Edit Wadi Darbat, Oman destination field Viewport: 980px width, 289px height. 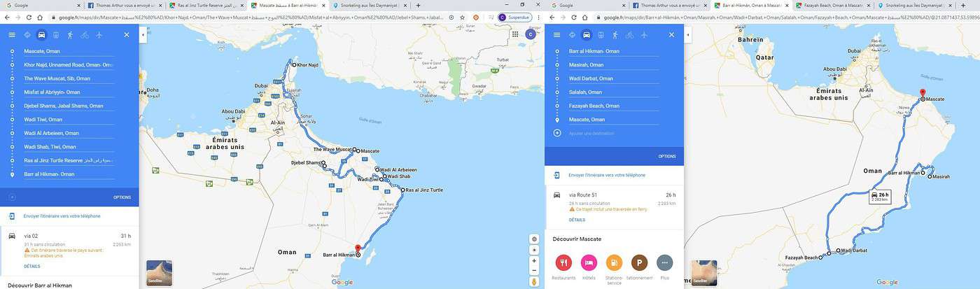(614, 78)
